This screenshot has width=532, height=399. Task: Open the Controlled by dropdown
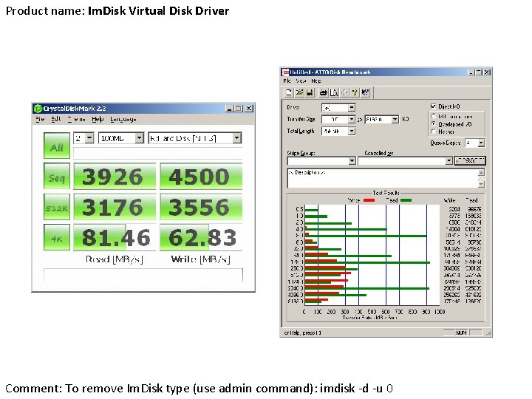(x=449, y=160)
